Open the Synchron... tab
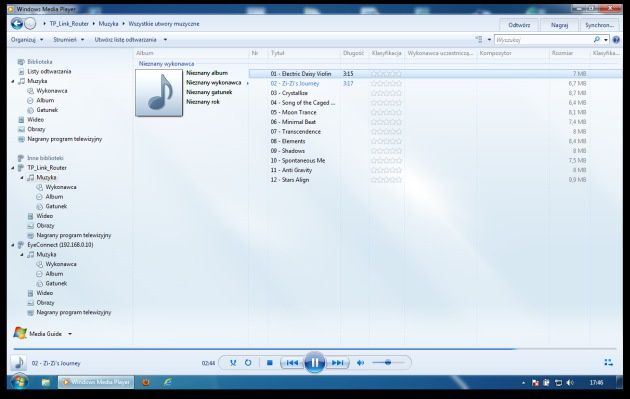Image resolution: width=630 pixels, height=399 pixels. pyautogui.click(x=599, y=25)
